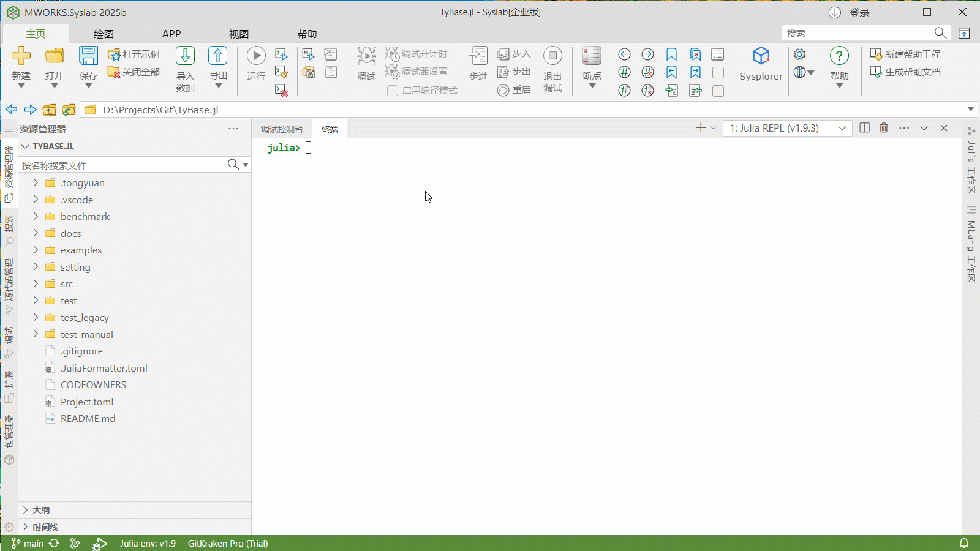Switch to the APP ribbon tab

171,34
